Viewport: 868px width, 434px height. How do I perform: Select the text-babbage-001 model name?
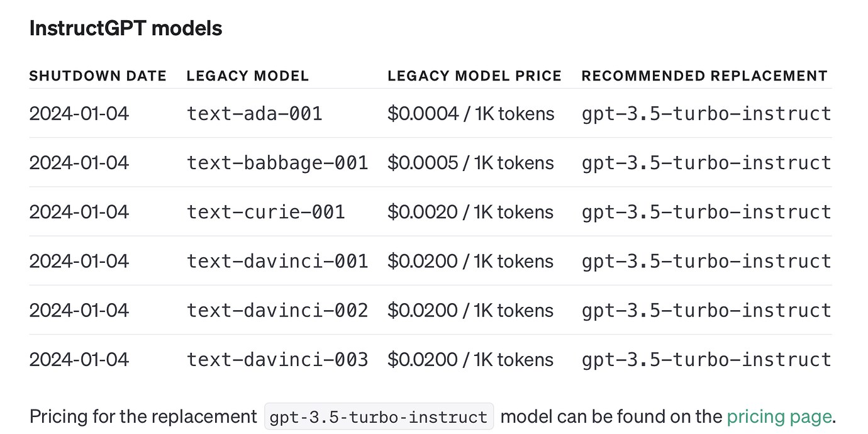(x=277, y=163)
